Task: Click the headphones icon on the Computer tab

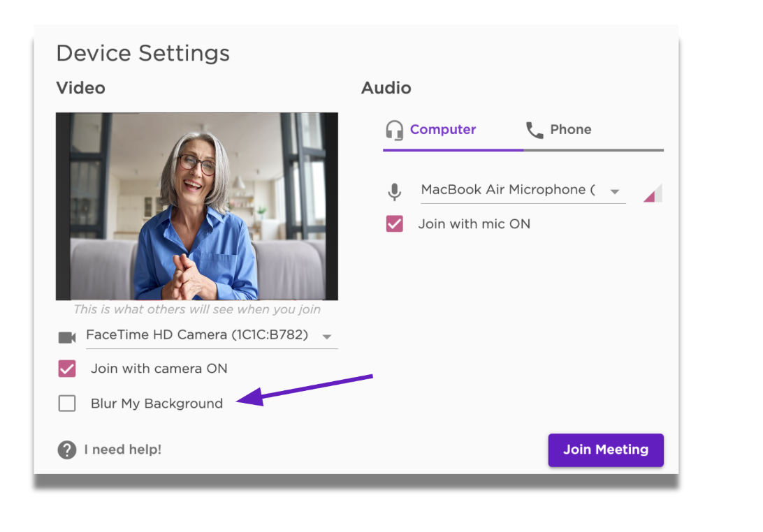Action: click(394, 130)
